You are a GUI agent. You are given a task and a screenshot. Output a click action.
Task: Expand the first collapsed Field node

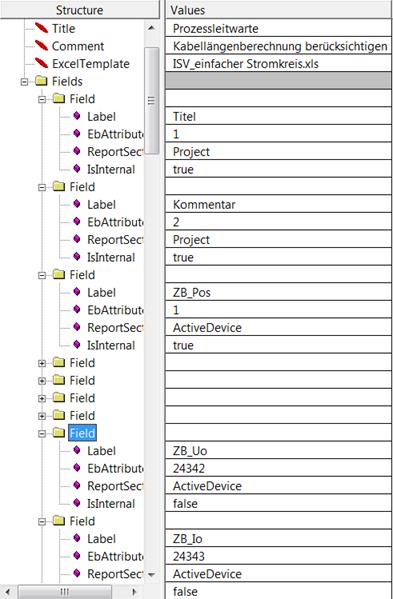42,363
